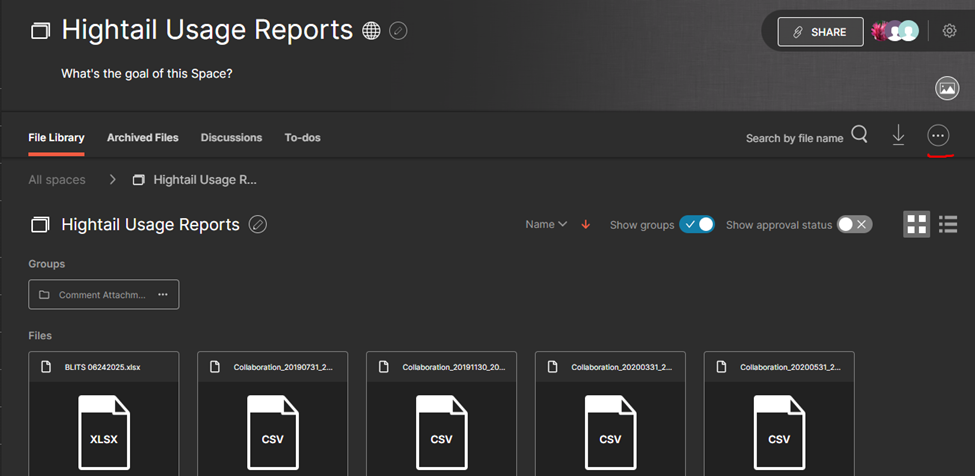Screen dimensions: 975x476
Task: Open the Discussions tab
Action: coord(231,138)
